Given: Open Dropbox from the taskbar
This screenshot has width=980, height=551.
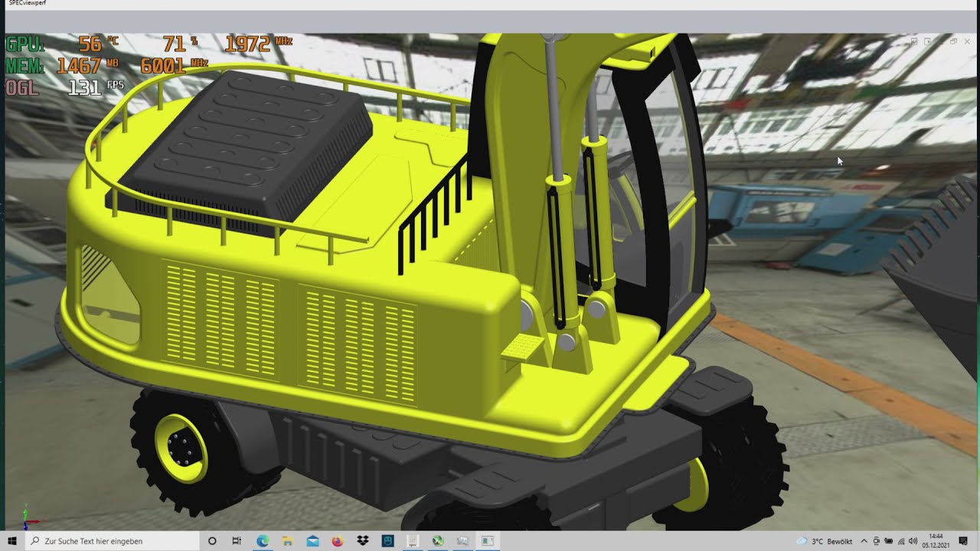Looking at the screenshot, I should pyautogui.click(x=363, y=541).
